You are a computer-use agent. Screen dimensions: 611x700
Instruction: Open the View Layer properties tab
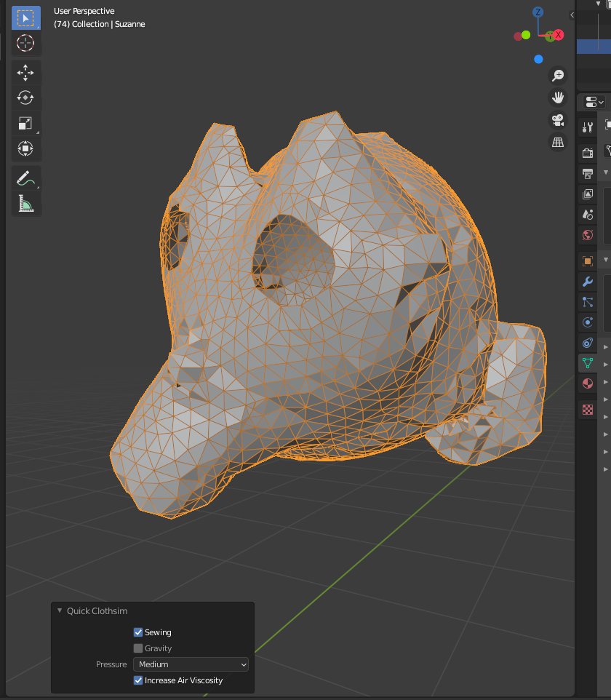click(588, 194)
